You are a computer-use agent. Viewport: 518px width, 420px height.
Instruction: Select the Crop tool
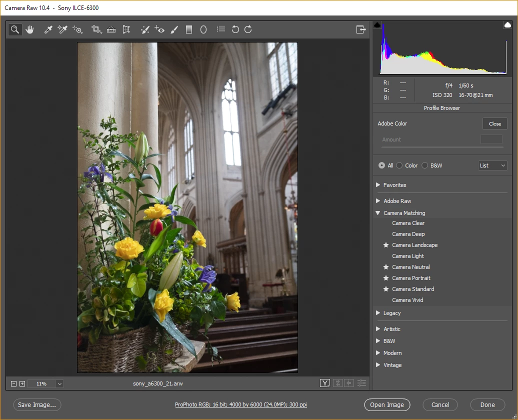96,29
